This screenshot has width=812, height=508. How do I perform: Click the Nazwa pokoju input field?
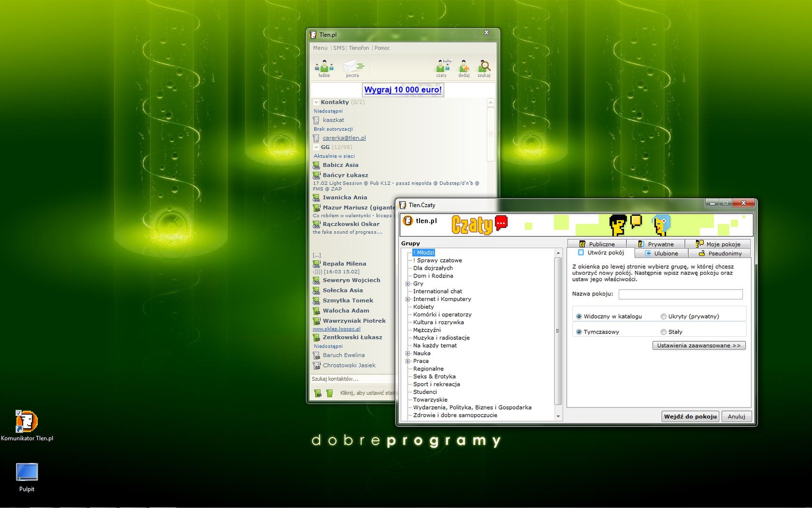(x=681, y=294)
